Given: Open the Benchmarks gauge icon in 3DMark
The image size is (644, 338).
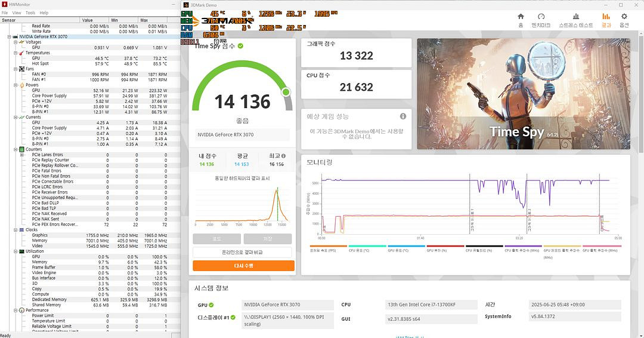Looking at the screenshot, I should coord(541,17).
